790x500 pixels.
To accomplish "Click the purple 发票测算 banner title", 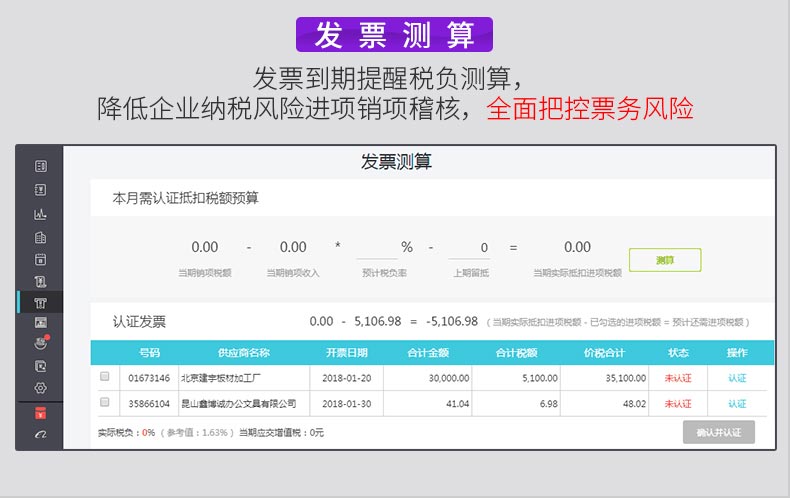I will tap(394, 35).
